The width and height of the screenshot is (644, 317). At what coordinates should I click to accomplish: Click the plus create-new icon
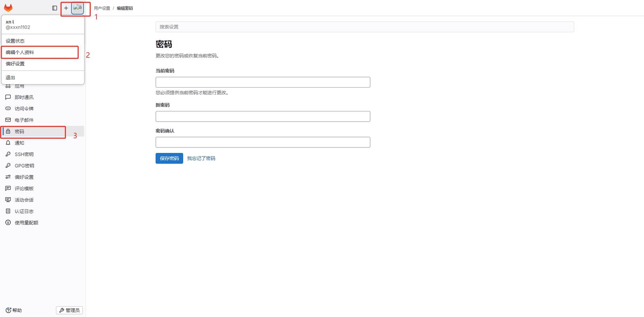[66, 8]
